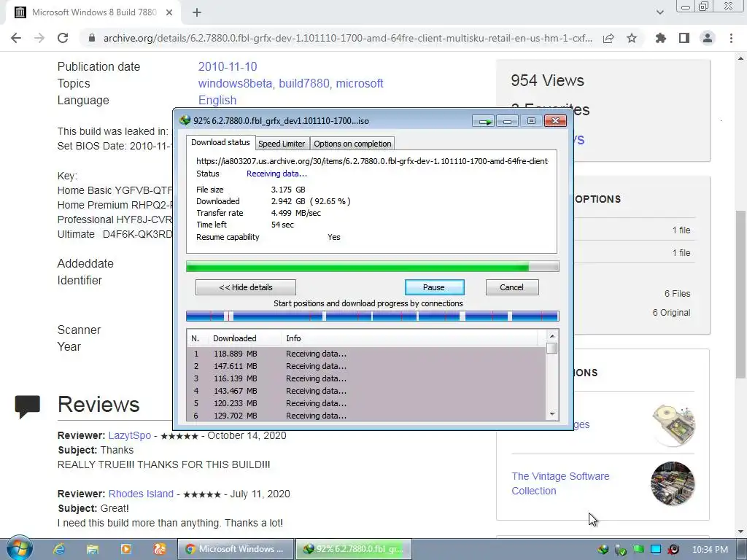Select the Microsoft Windows 8 Build 7880 browser tab
Viewport: 747px width, 560px height.
[x=94, y=12]
